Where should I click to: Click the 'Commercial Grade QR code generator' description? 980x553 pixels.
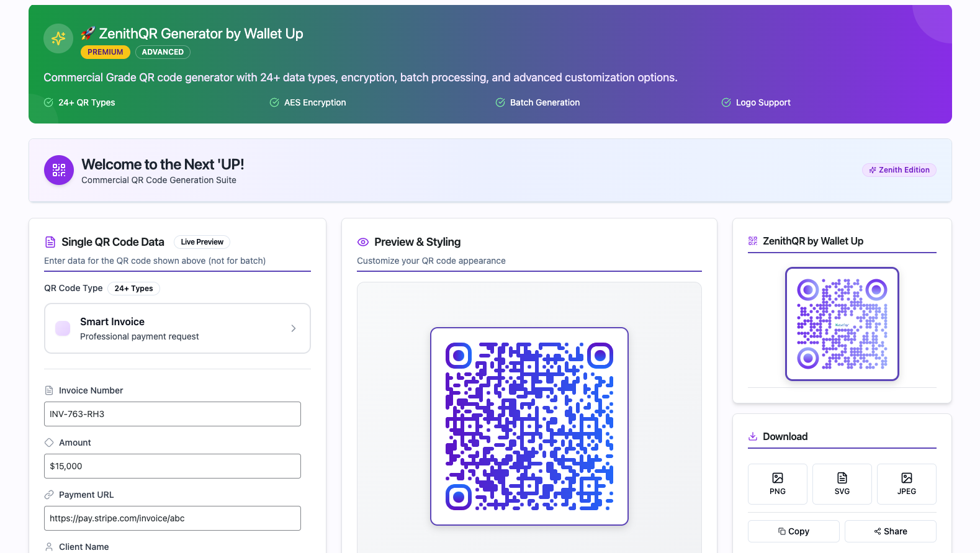361,78
